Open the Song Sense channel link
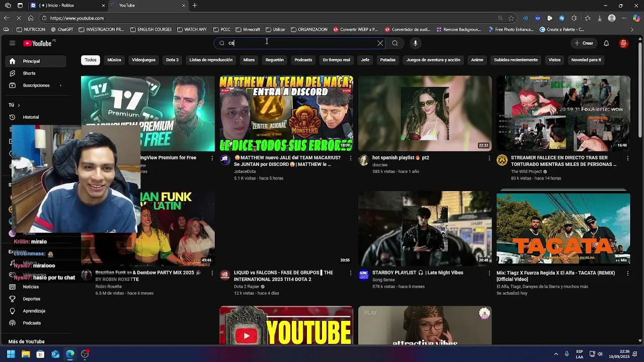This screenshot has width=644, height=362. coord(383,280)
